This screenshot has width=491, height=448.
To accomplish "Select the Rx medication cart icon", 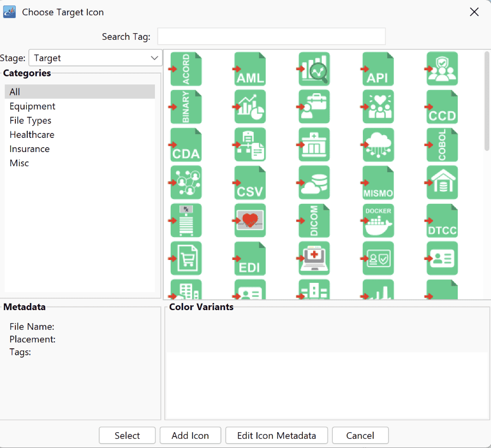I will coord(186,220).
